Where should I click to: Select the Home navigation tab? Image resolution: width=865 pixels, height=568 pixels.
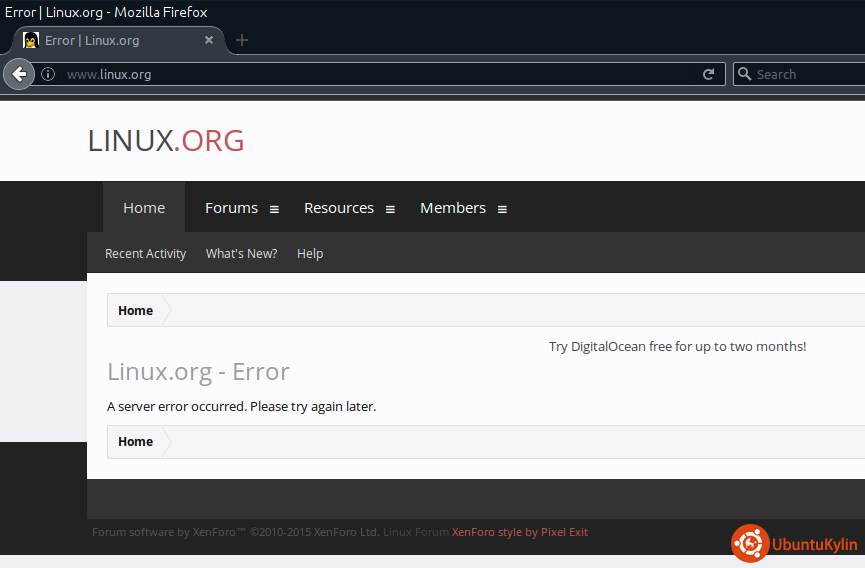coord(144,208)
